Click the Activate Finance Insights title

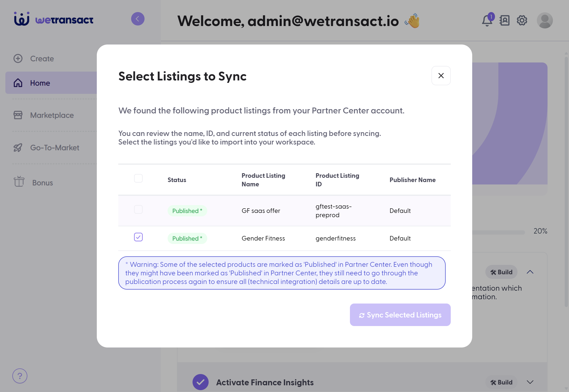(265, 382)
